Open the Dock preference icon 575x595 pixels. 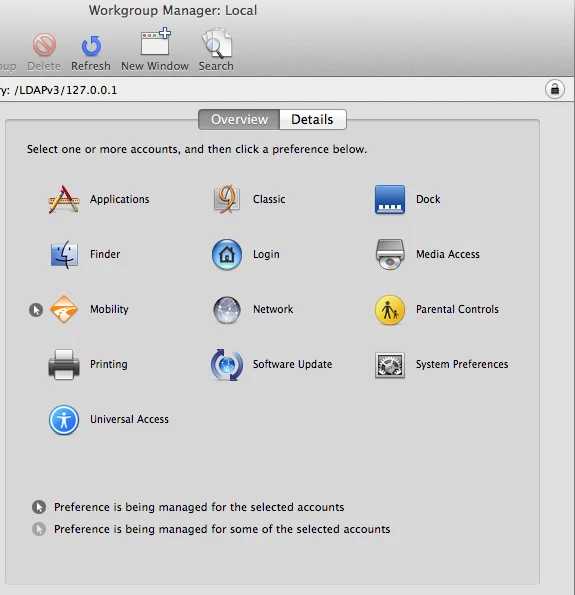[x=390, y=200]
